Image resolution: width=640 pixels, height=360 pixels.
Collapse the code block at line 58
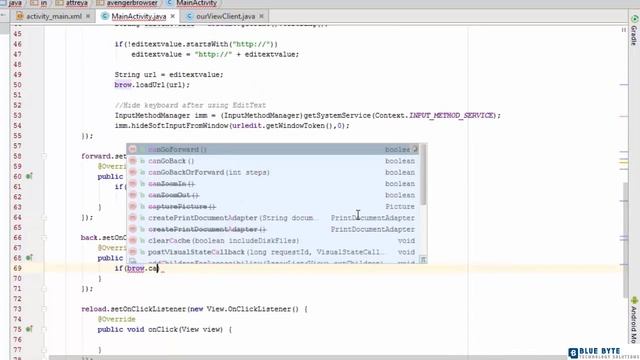pos(44,156)
